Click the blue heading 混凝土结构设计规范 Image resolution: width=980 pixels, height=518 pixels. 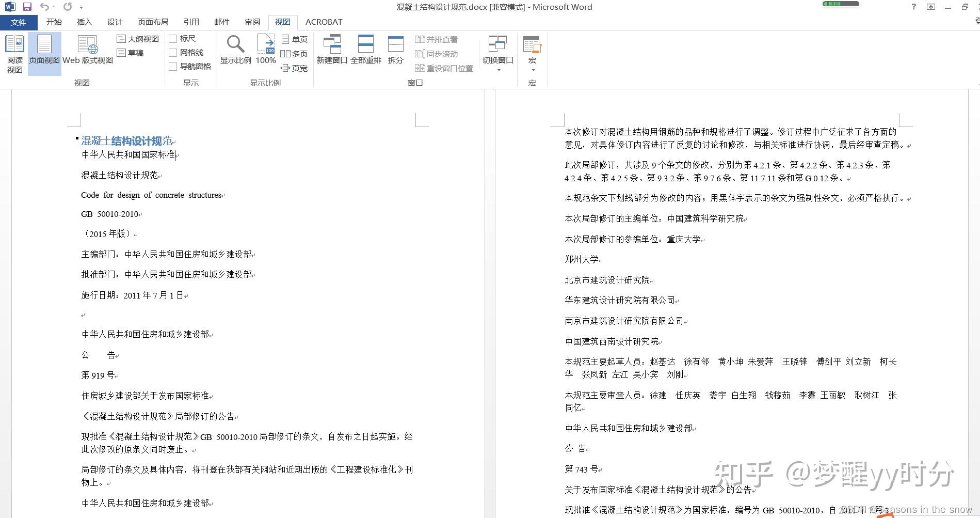click(127, 141)
